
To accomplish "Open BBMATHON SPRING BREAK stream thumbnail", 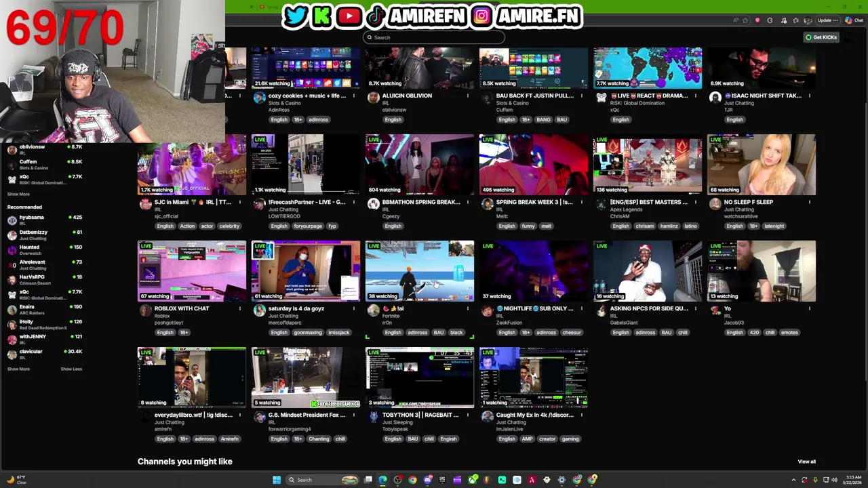I will [420, 165].
